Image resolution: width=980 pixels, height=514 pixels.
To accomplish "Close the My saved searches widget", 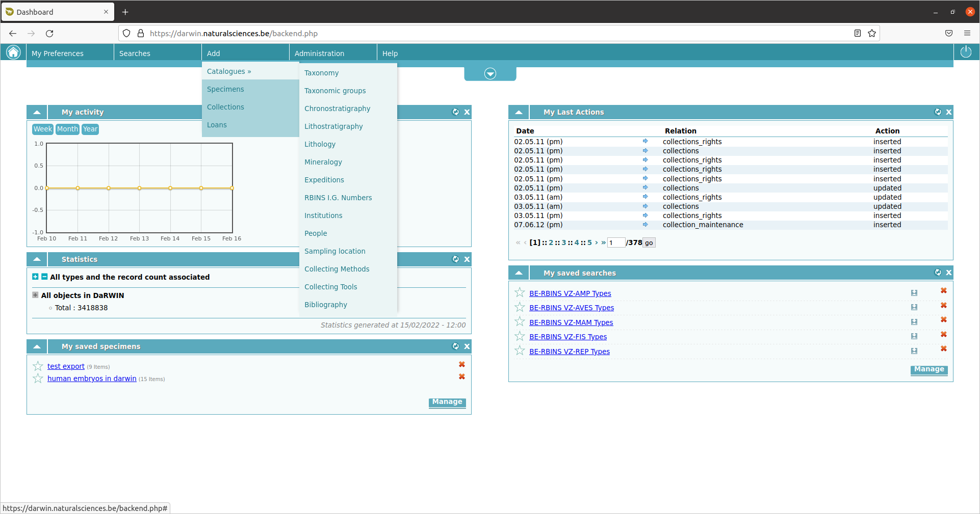I will point(949,273).
